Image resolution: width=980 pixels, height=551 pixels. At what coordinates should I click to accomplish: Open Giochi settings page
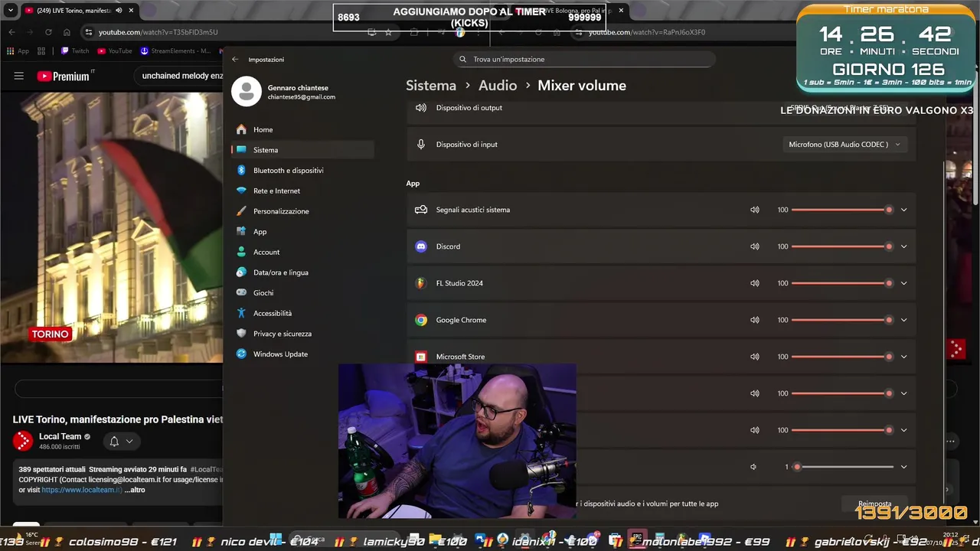tap(263, 292)
